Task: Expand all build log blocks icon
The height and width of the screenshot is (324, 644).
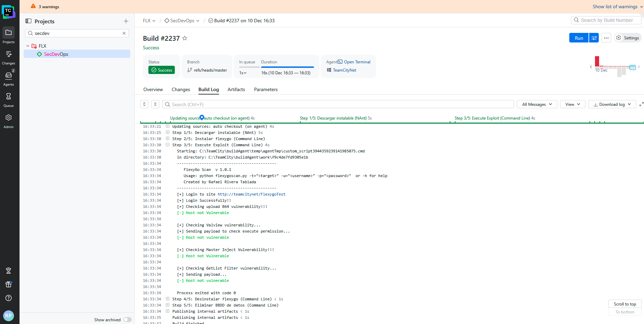Action: click(144, 104)
